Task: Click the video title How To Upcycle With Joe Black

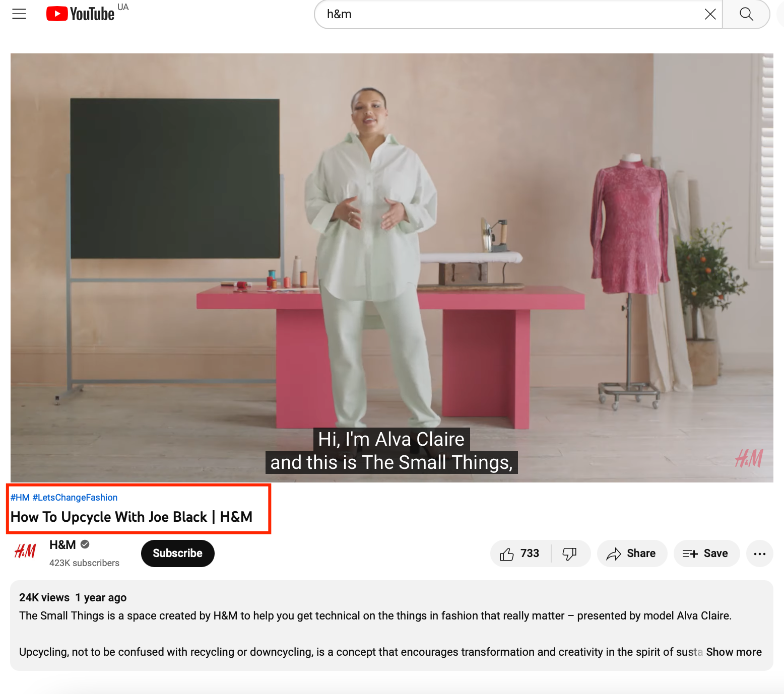Action: pyautogui.click(x=132, y=517)
